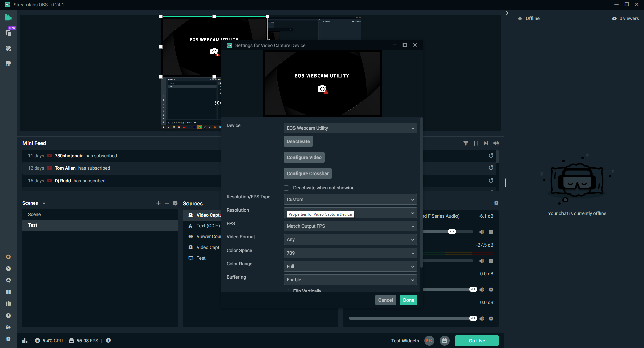
Task: Click the Done button in settings dialog
Action: coord(408,300)
